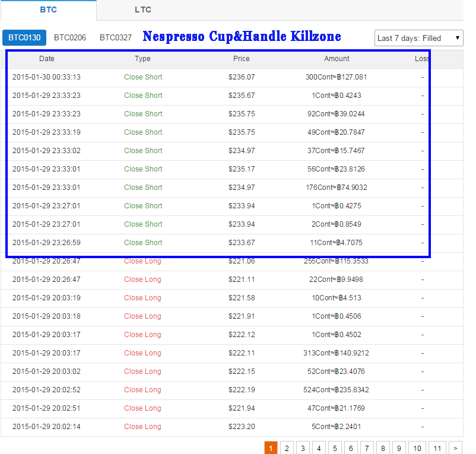476x454 pixels.
Task: Select the date 2015-01-29 23:33:19
Action: (46, 132)
